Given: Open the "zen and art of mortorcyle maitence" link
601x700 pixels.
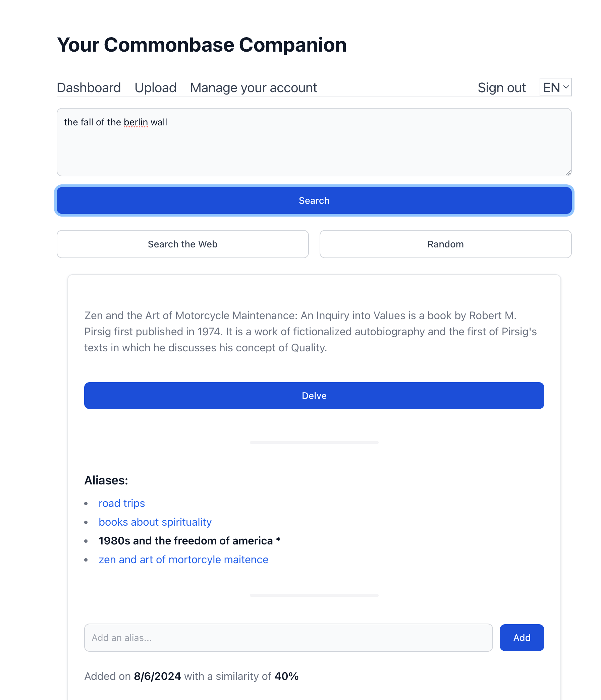Looking at the screenshot, I should tap(183, 560).
